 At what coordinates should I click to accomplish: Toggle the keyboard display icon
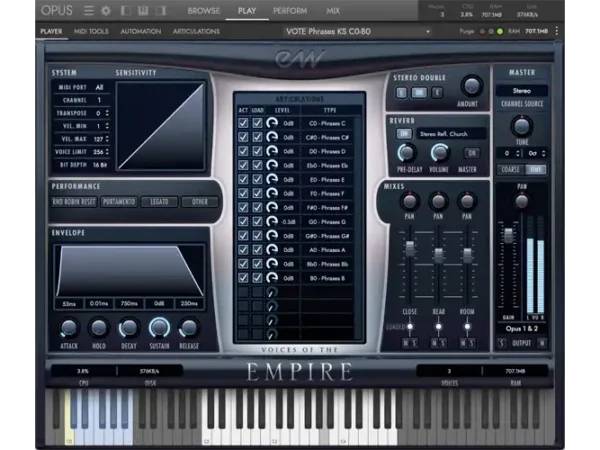point(143,10)
